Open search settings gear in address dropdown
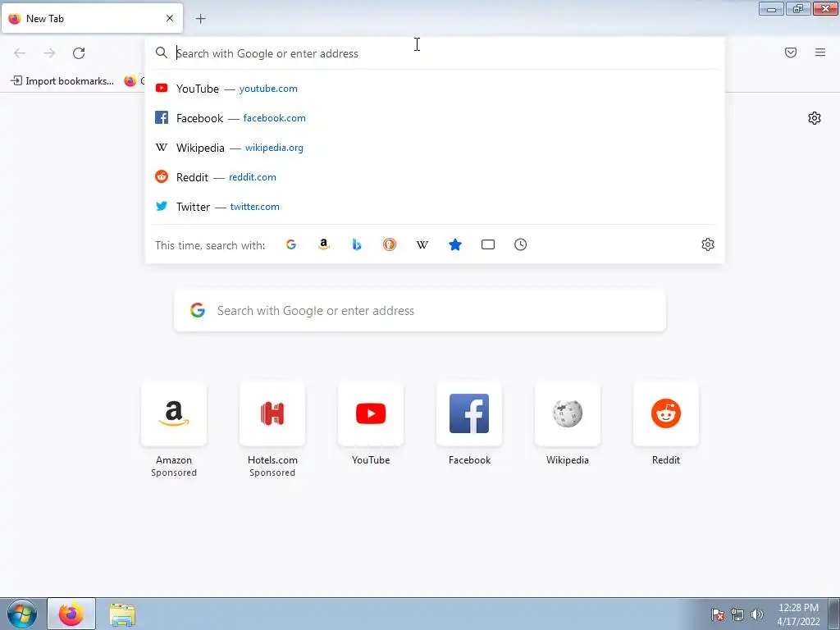Screen dimensions: 840x630 click(x=708, y=244)
